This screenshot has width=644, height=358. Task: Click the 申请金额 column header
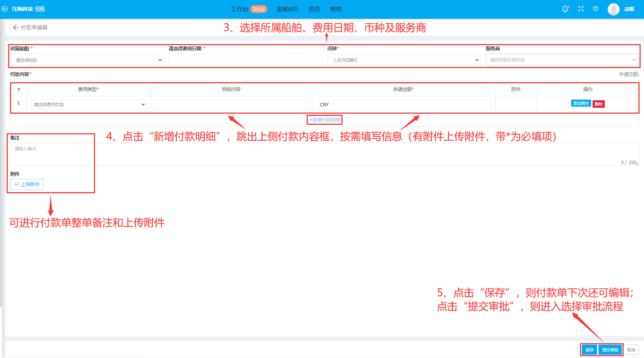404,89
